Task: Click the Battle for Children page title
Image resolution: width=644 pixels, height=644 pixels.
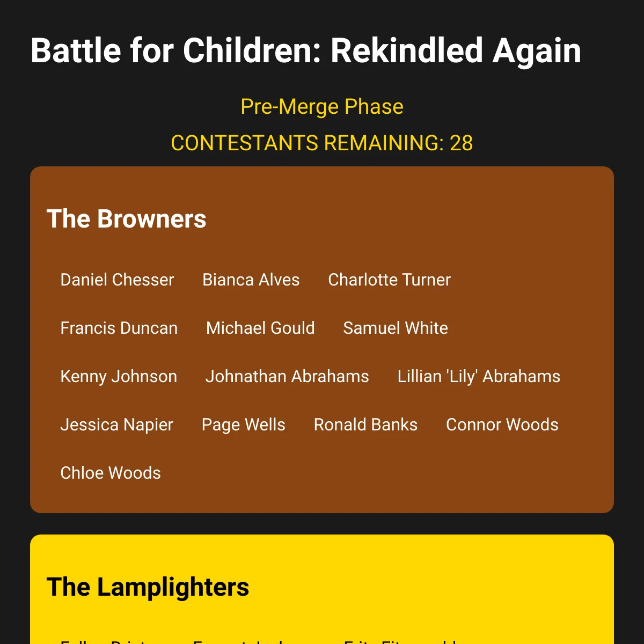Action: click(x=306, y=50)
